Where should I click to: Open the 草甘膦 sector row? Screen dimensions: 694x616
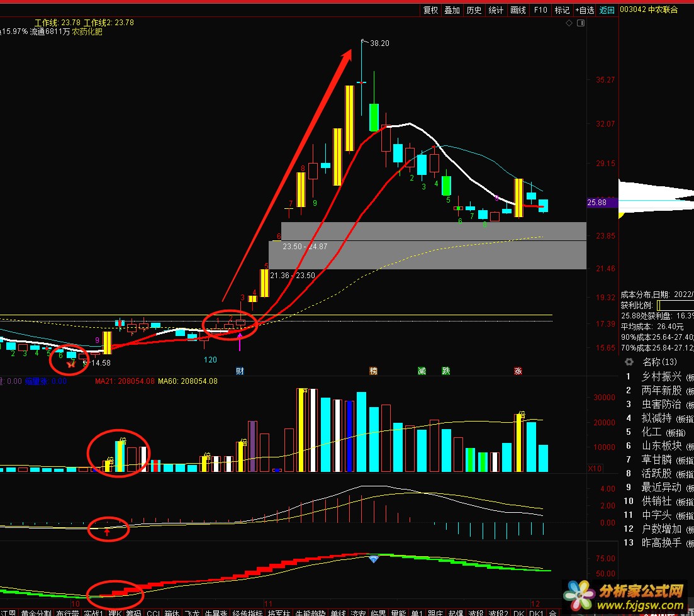click(x=659, y=459)
